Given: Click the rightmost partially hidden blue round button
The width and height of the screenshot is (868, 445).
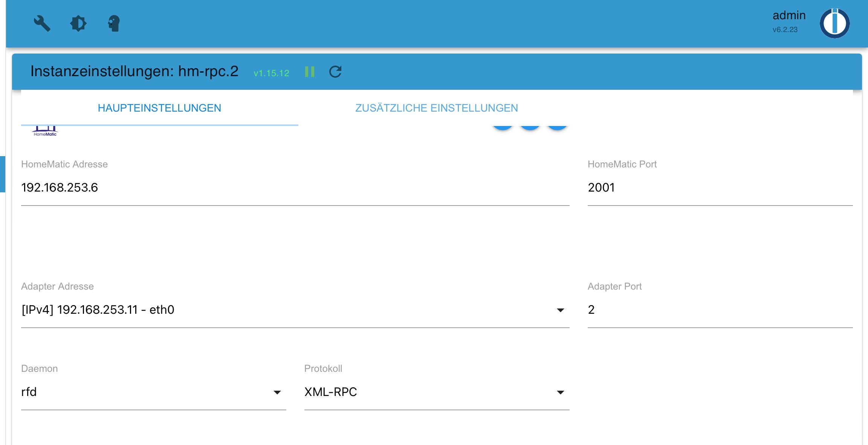Looking at the screenshot, I should pyautogui.click(x=557, y=127).
